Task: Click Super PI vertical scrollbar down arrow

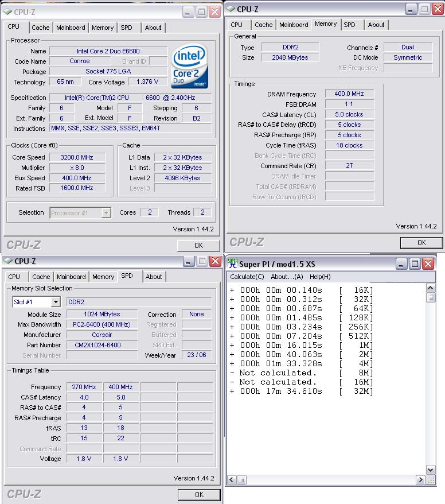Action: pyautogui.click(x=431, y=470)
